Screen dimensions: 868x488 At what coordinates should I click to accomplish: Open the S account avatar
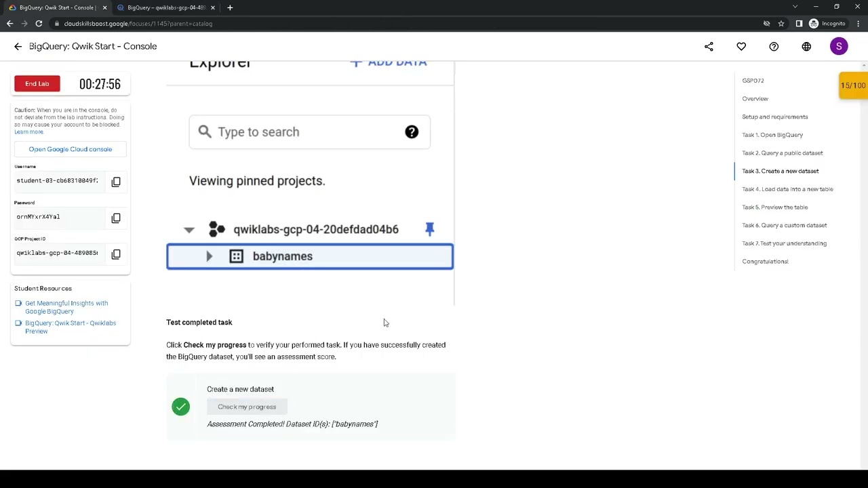pyautogui.click(x=839, y=46)
